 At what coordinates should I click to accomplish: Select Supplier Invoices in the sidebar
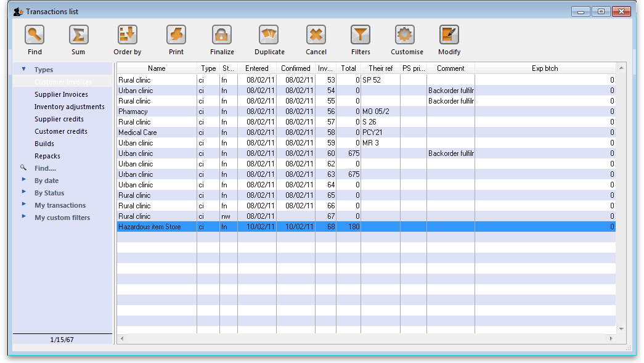61,94
